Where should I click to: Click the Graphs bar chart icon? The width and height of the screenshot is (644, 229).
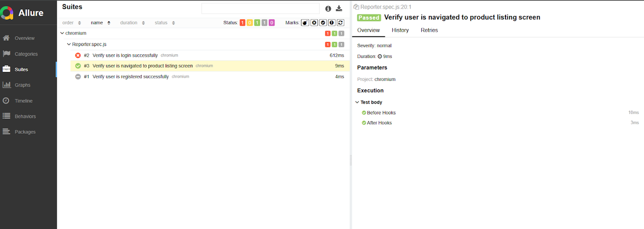(6, 85)
